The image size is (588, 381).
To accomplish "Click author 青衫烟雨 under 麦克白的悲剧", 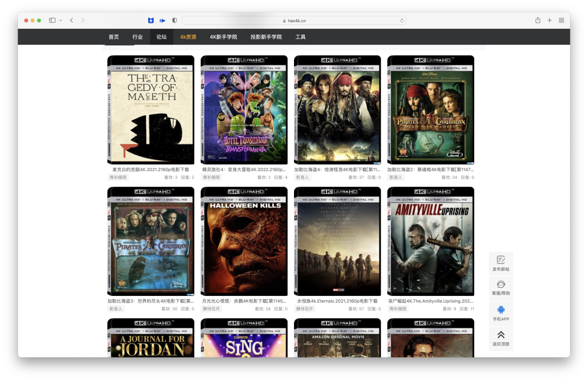I will tap(118, 177).
